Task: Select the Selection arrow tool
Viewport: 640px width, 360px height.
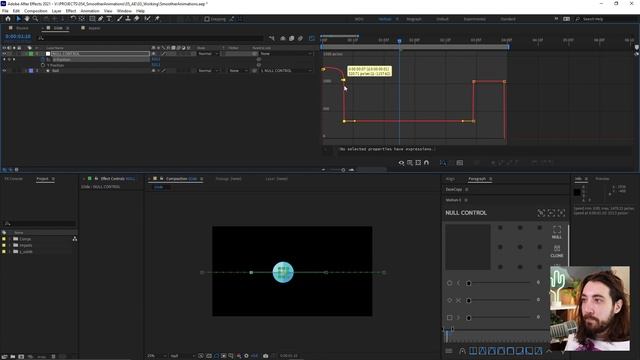Action: [x=18, y=19]
